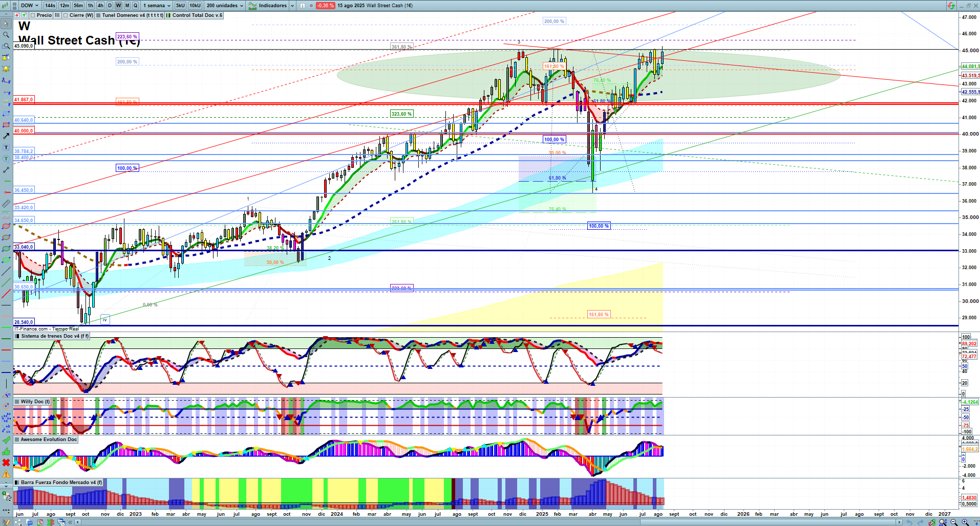Screen dimensions: 980x526
Task: Zoom in with bottom magnifier plus
Action: pyautogui.click(x=965, y=522)
